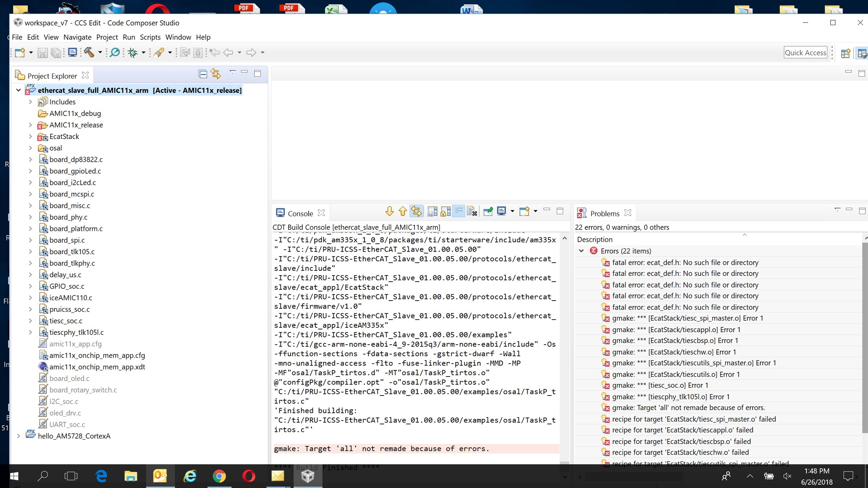Click the Save All toolbar icon
Viewport: 868px width, 488px height.
coord(56,53)
